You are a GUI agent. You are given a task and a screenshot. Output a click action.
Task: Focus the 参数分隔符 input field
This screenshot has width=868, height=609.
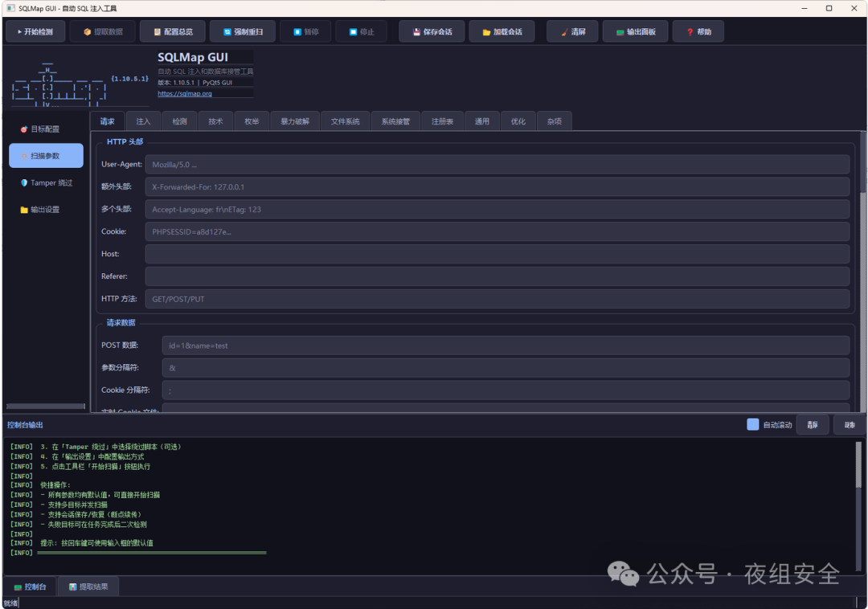point(506,368)
